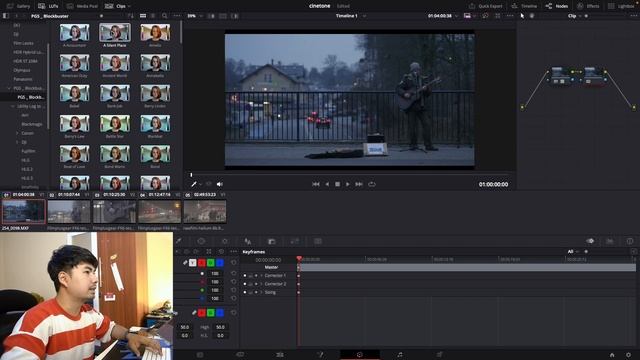
Task: Click the High soft clip value field
Action: point(220,327)
